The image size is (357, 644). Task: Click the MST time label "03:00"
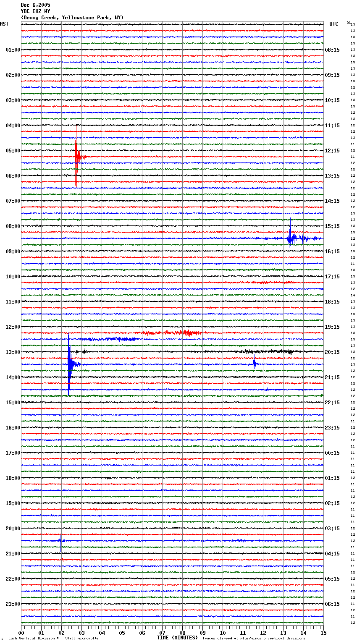click(13, 100)
